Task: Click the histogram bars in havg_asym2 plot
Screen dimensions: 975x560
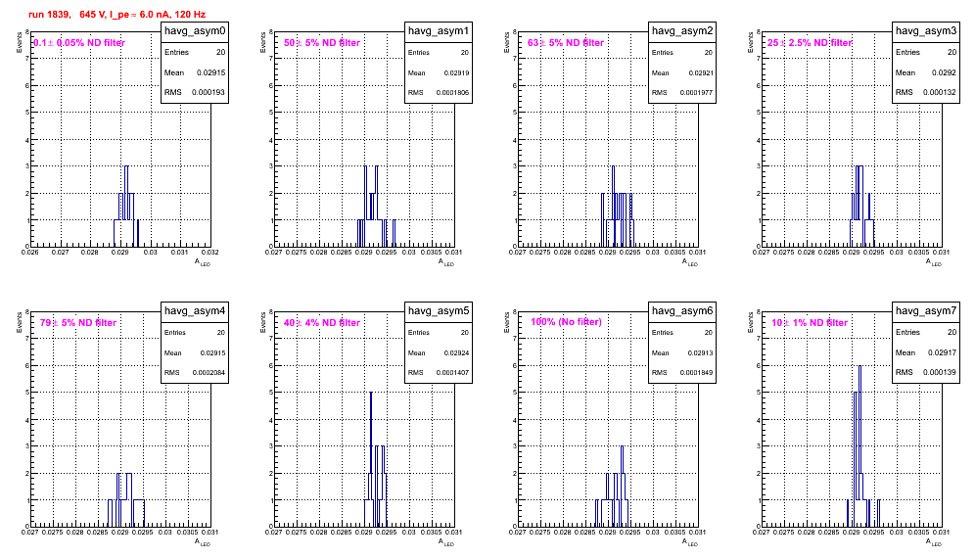Action: (x=618, y=207)
